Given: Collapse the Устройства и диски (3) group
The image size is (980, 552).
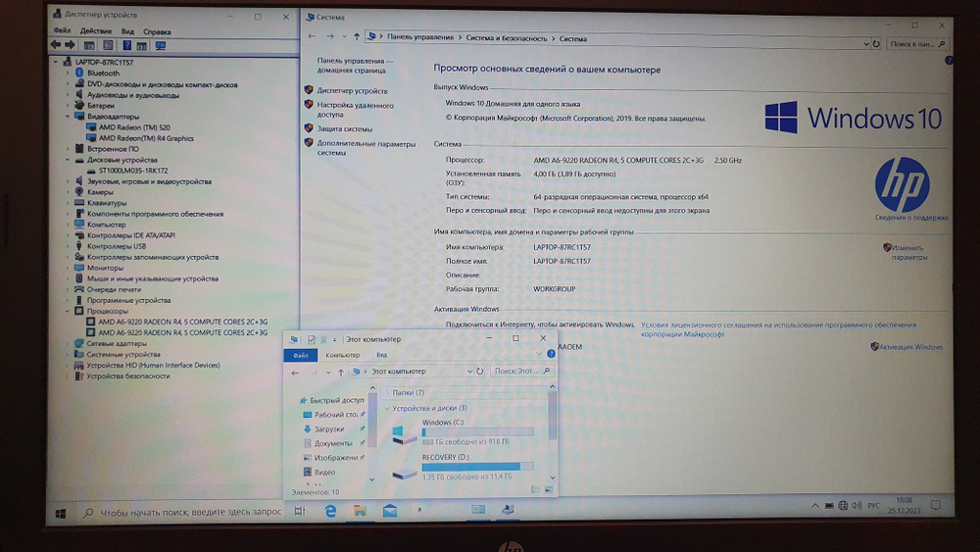Looking at the screenshot, I should point(387,408).
